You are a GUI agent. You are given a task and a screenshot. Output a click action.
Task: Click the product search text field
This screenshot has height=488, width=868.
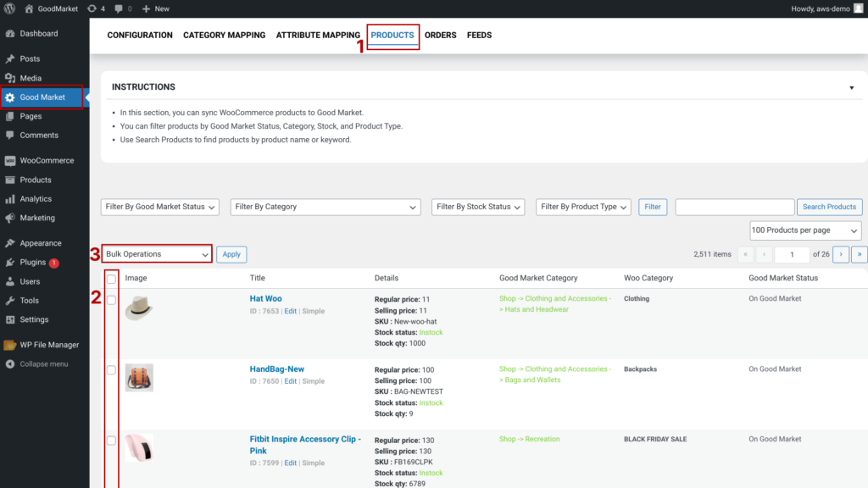[x=734, y=207]
